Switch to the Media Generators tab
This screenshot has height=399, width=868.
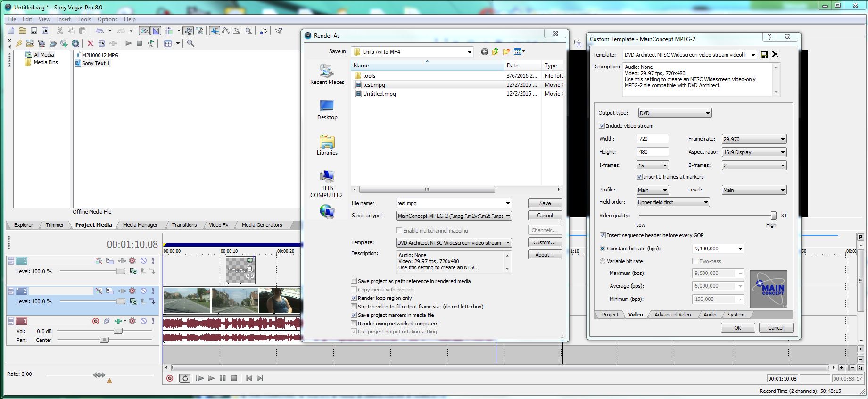click(262, 225)
